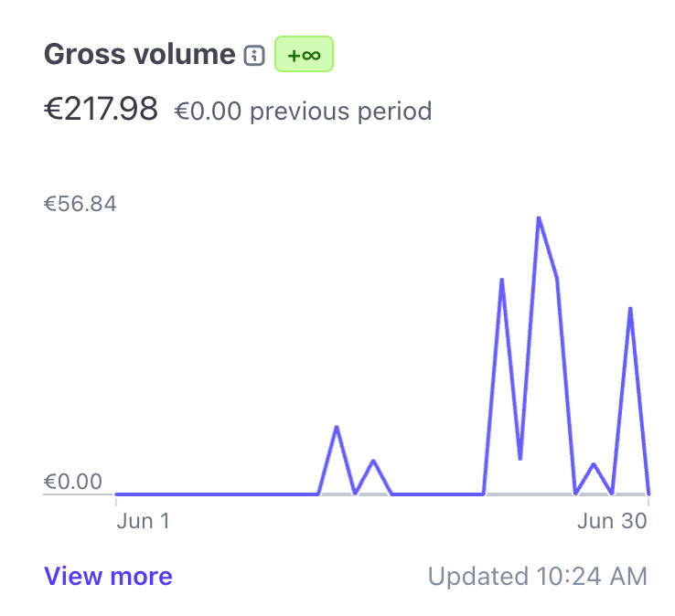
Task: Click the info icon beside Gross volume
Action: coord(255,56)
